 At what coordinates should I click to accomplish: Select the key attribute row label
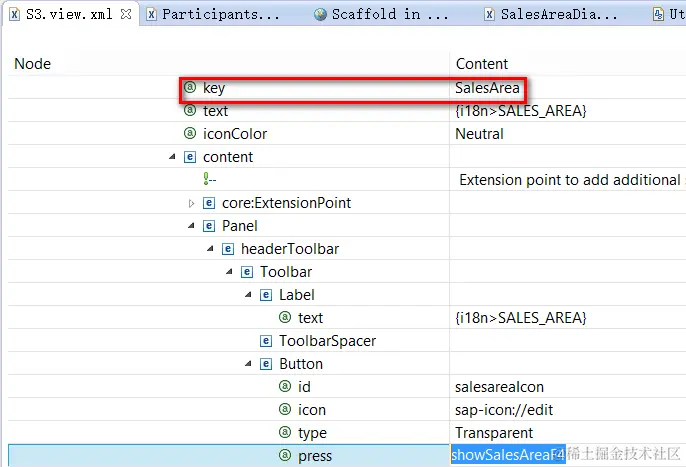coord(214,88)
